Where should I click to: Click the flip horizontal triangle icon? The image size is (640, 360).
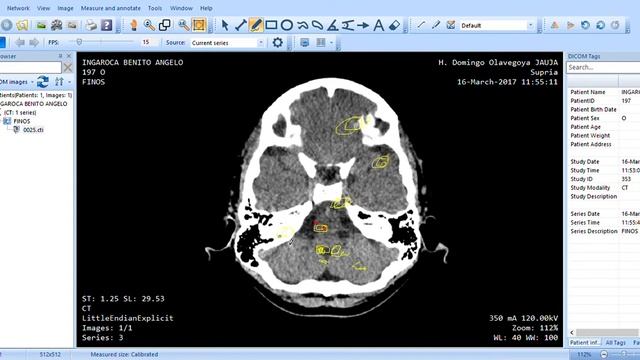click(x=570, y=25)
